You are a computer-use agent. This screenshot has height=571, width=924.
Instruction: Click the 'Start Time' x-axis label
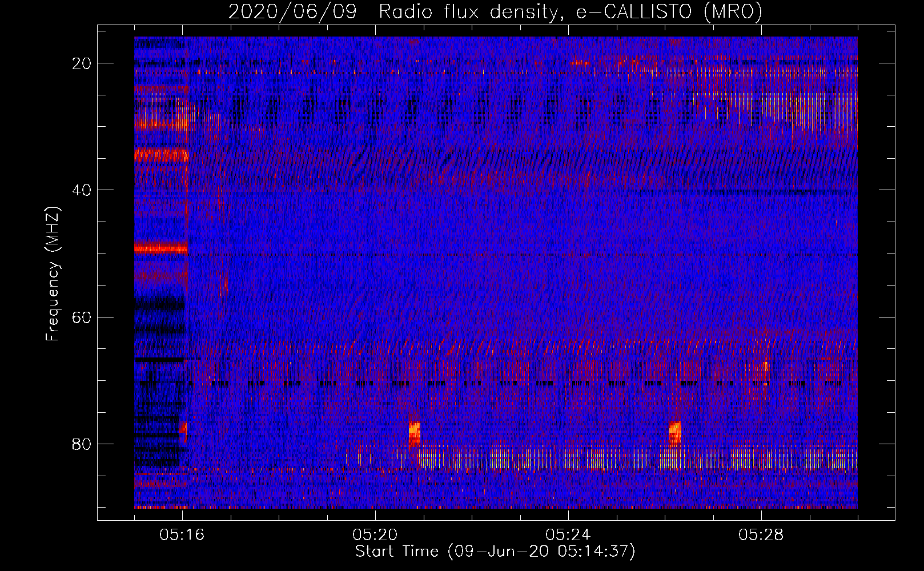coord(495,552)
